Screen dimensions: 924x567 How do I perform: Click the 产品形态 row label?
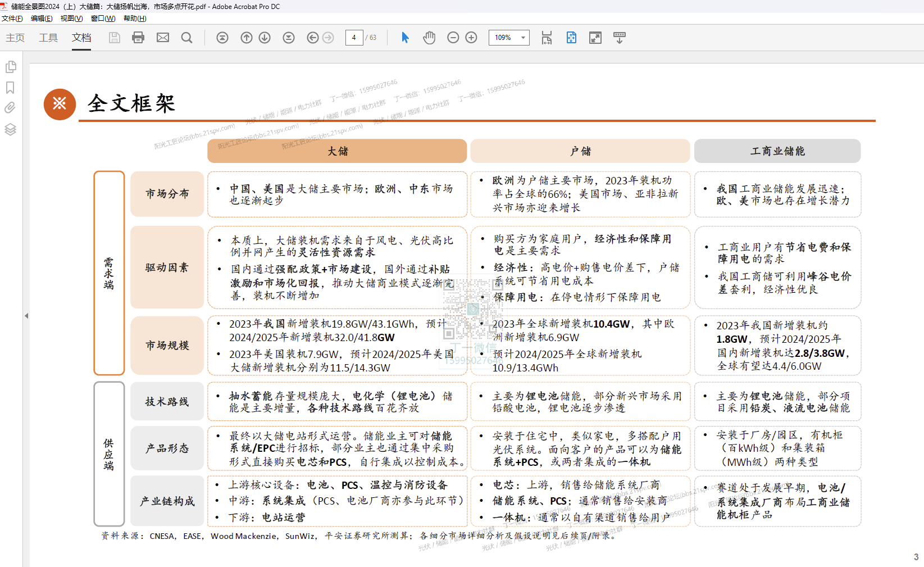click(x=167, y=448)
